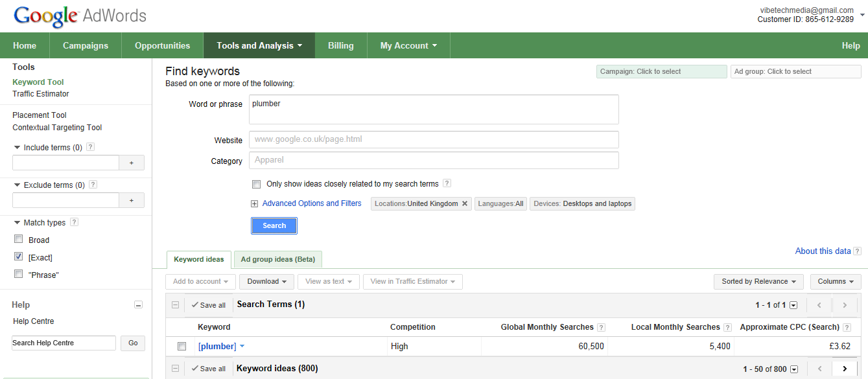Open the View as text dropdown
Image resolution: width=868 pixels, height=379 pixels.
click(329, 281)
